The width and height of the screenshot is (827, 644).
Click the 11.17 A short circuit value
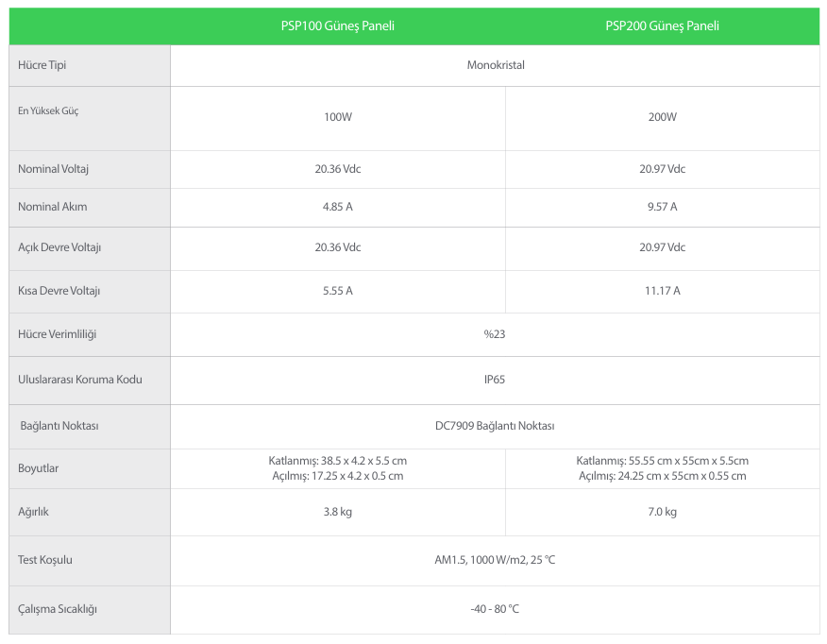[x=662, y=291]
